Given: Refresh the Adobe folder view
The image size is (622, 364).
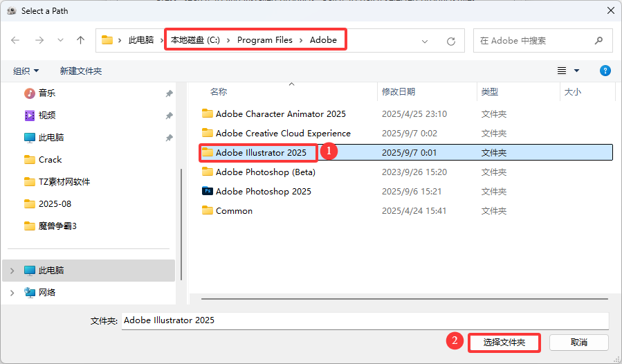Looking at the screenshot, I should tap(450, 41).
